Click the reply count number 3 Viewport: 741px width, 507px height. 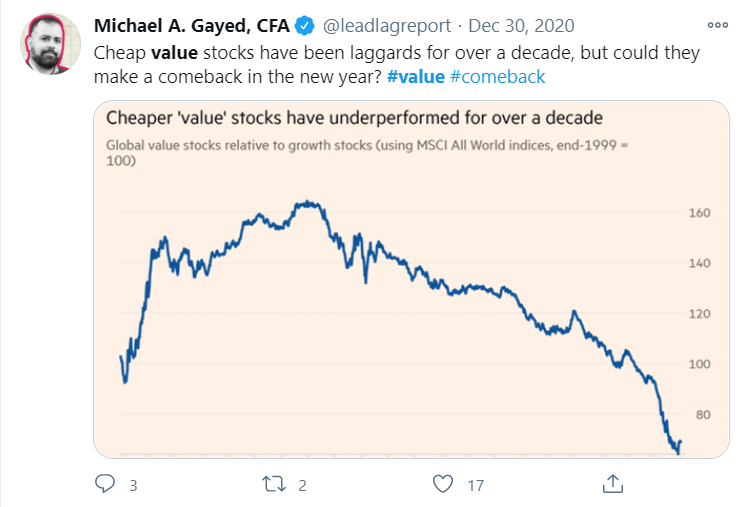[x=133, y=485]
